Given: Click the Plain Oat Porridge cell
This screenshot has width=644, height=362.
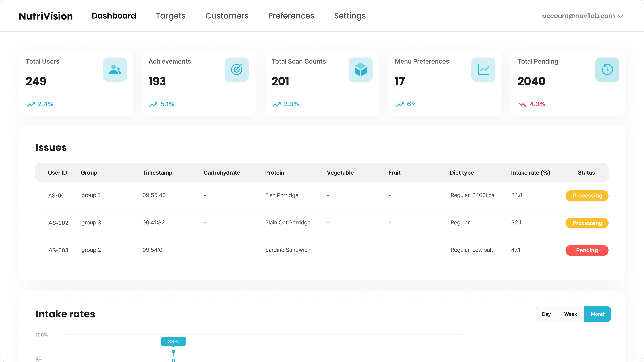Looking at the screenshot, I should coord(288,223).
